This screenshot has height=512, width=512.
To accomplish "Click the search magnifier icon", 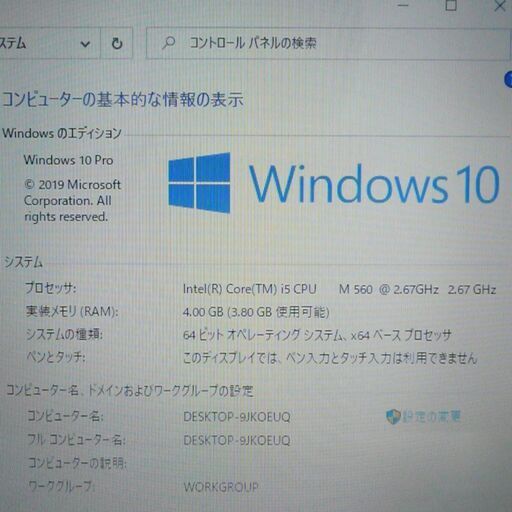I will click(x=169, y=43).
